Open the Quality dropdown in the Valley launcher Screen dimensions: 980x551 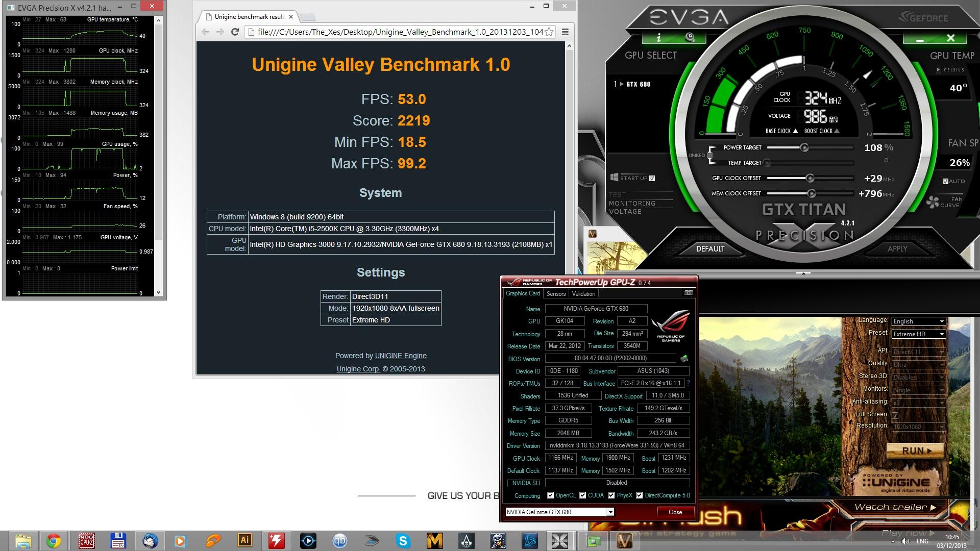click(x=919, y=365)
